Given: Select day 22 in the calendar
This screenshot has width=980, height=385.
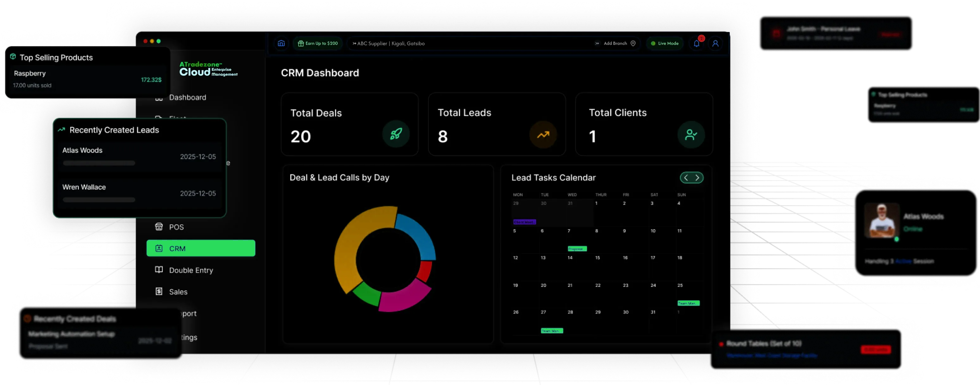Looking at the screenshot, I should [x=598, y=285].
